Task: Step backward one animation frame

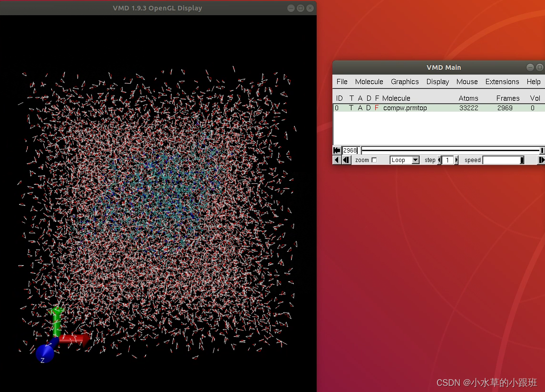Action: [x=346, y=160]
